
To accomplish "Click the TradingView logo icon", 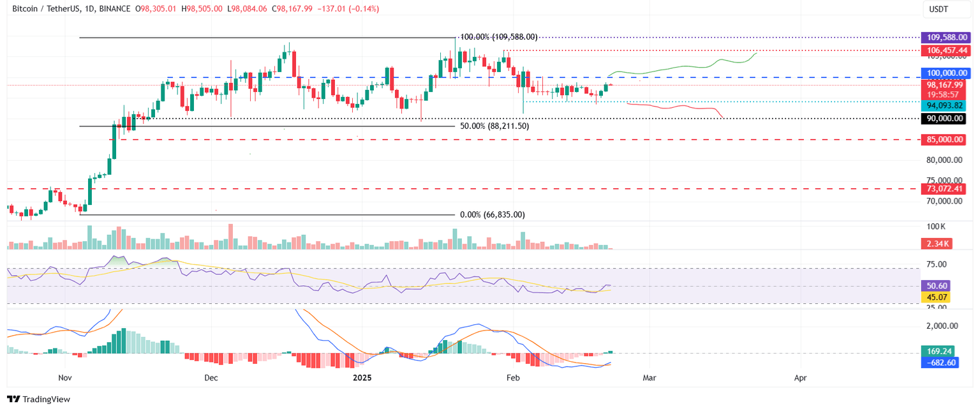I will [x=13, y=399].
